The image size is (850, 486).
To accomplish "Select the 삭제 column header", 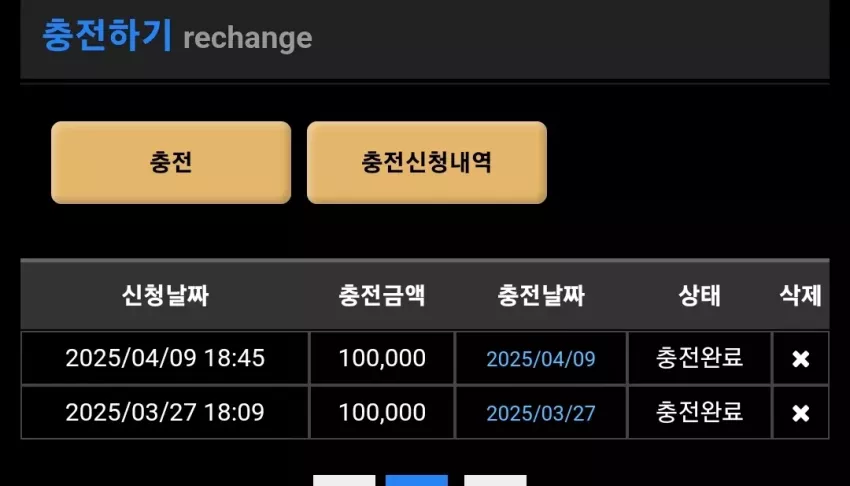I will [x=800, y=295].
